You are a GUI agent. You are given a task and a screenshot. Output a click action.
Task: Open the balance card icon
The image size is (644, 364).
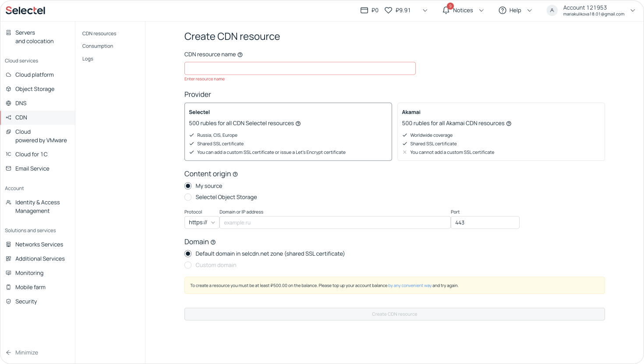pyautogui.click(x=364, y=10)
